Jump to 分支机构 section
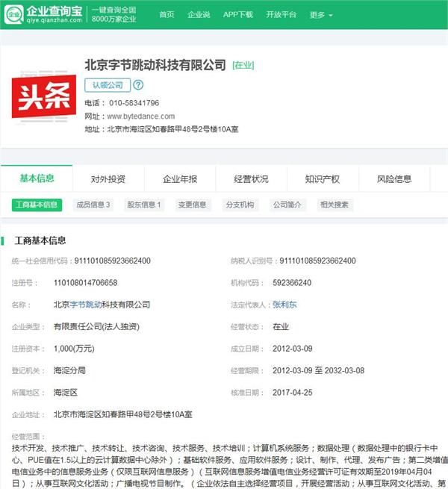 (240, 205)
